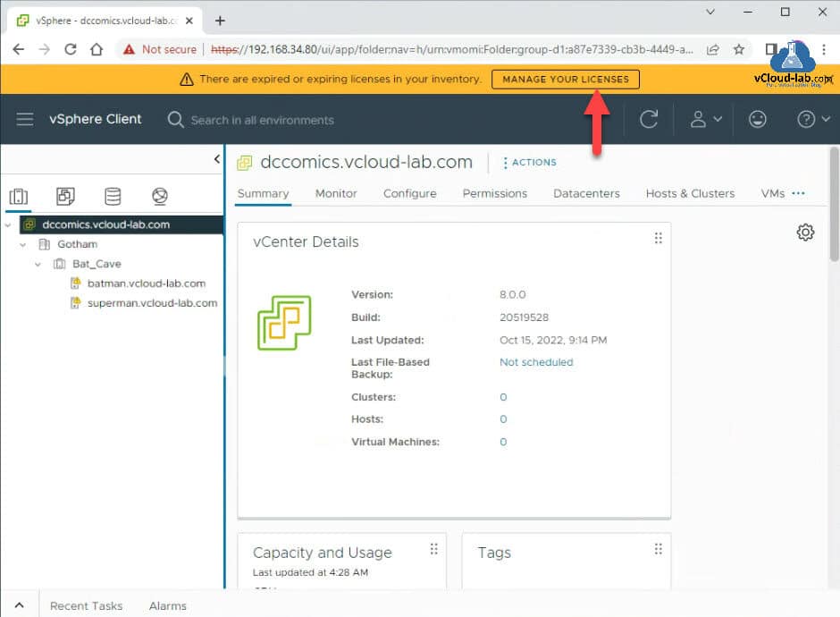
Task: Open the Monitor tab
Action: click(336, 193)
